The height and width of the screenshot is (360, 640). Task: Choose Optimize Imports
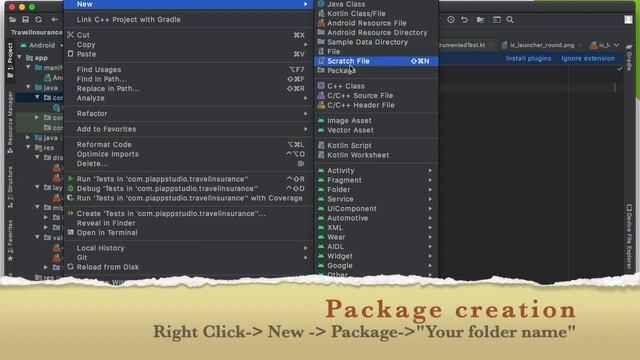(x=188, y=154)
